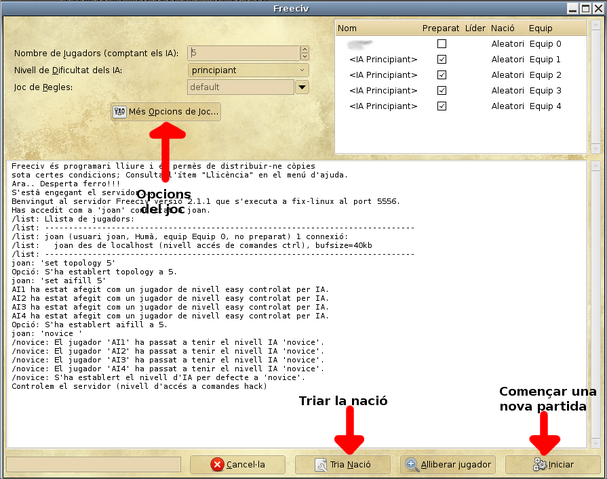Toggle ready checkbox for Equip 3 AI
The width and height of the screenshot is (607, 479).
pos(441,90)
